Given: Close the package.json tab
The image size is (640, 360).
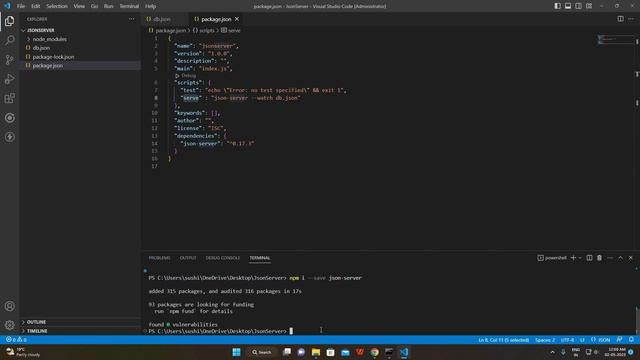Looking at the screenshot, I should point(237,19).
